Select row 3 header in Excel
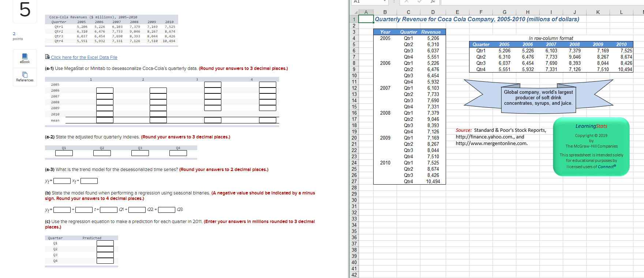The image size is (644, 278). pyautogui.click(x=354, y=32)
